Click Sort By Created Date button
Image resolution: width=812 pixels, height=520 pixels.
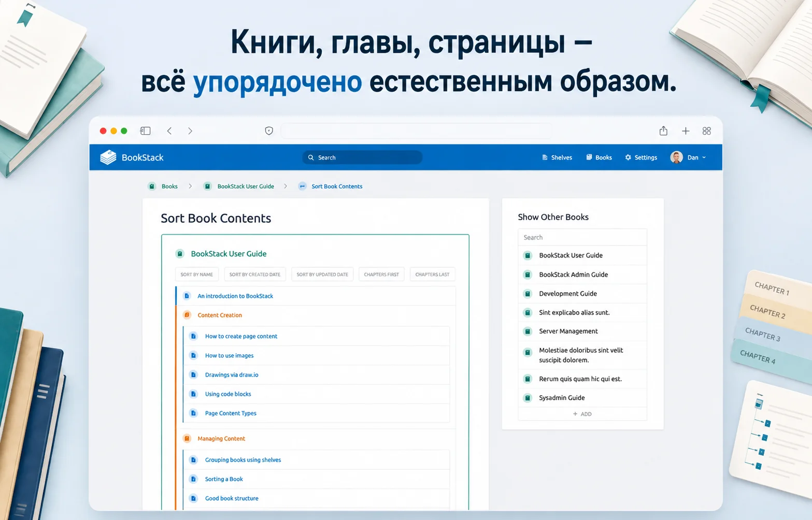[x=255, y=275]
